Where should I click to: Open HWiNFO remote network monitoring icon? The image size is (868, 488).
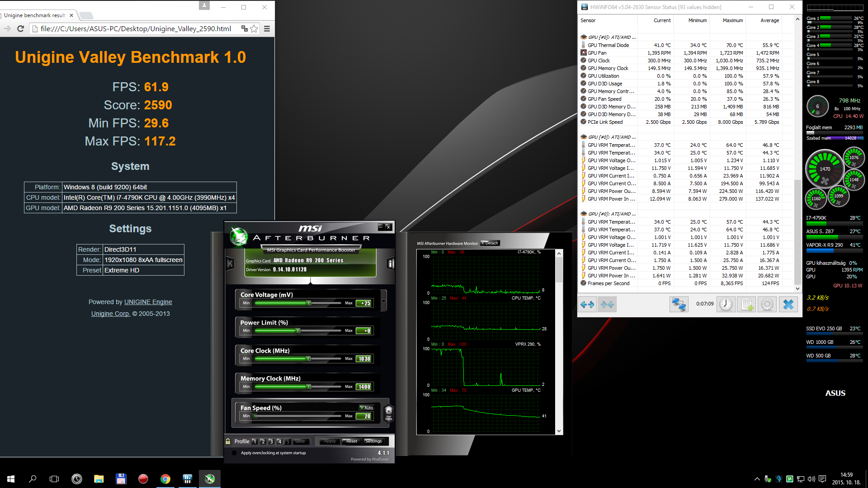pos(679,305)
